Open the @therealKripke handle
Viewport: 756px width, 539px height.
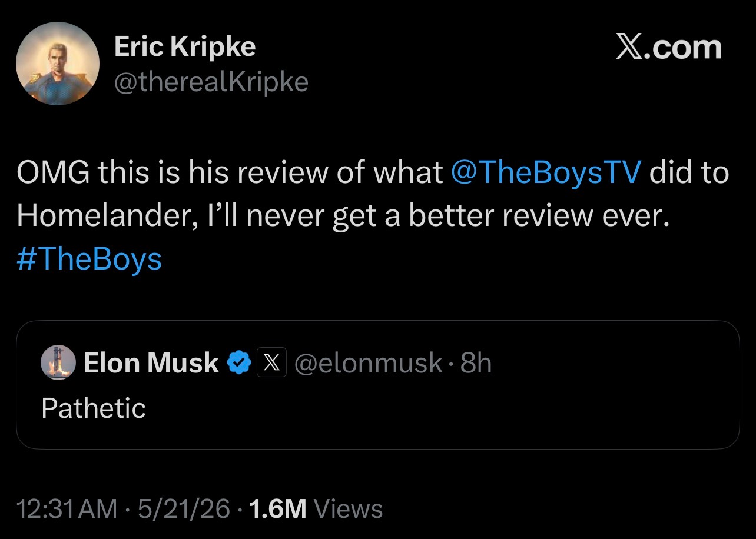click(211, 82)
